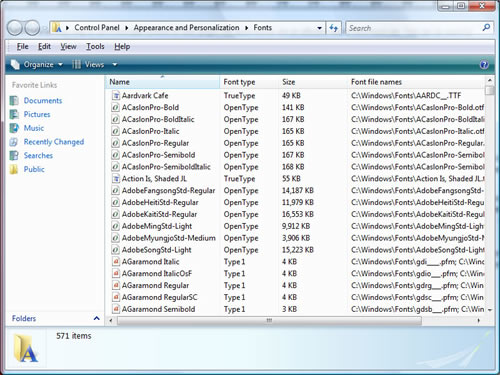
Task: Select the ACaslonPro-Semibold font name
Action: pyautogui.click(x=158, y=155)
